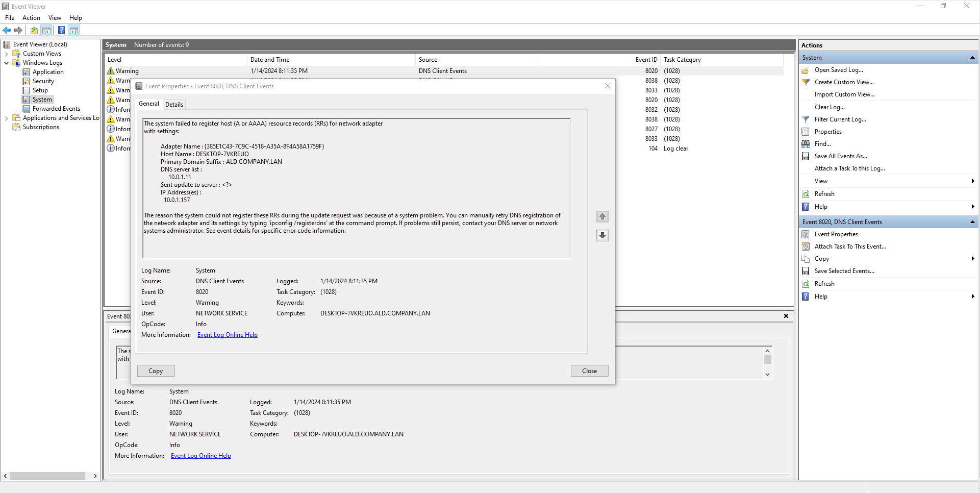Click the Forward arrow toolbar icon
Image resolution: width=980 pixels, height=493 pixels.
pos(18,31)
